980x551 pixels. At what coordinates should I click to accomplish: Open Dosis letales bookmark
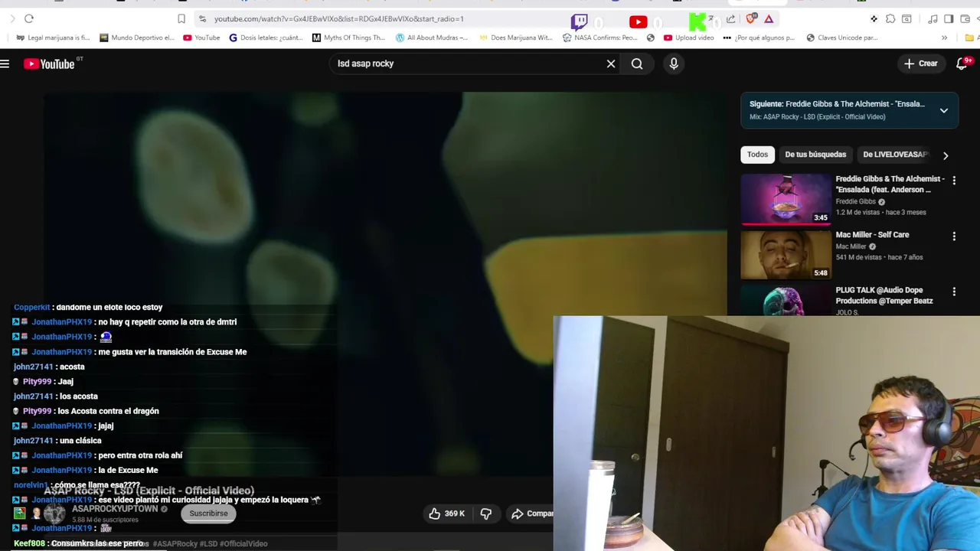[266, 37]
